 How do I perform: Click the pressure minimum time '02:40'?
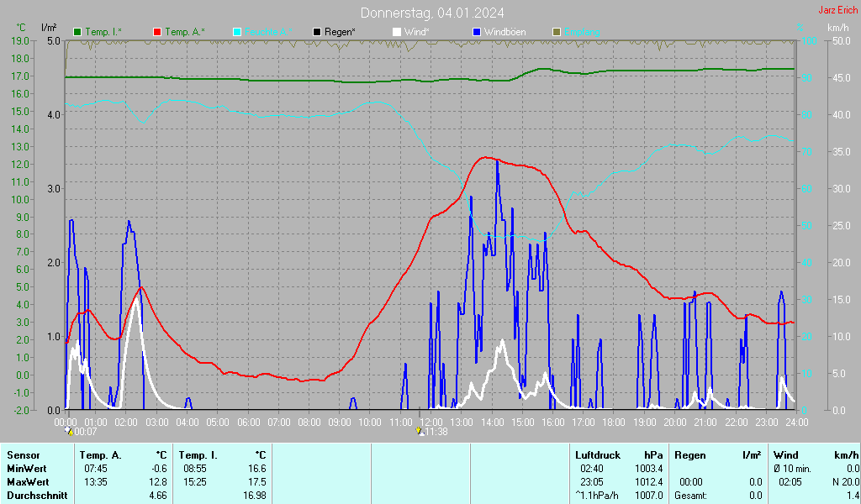[x=592, y=469]
